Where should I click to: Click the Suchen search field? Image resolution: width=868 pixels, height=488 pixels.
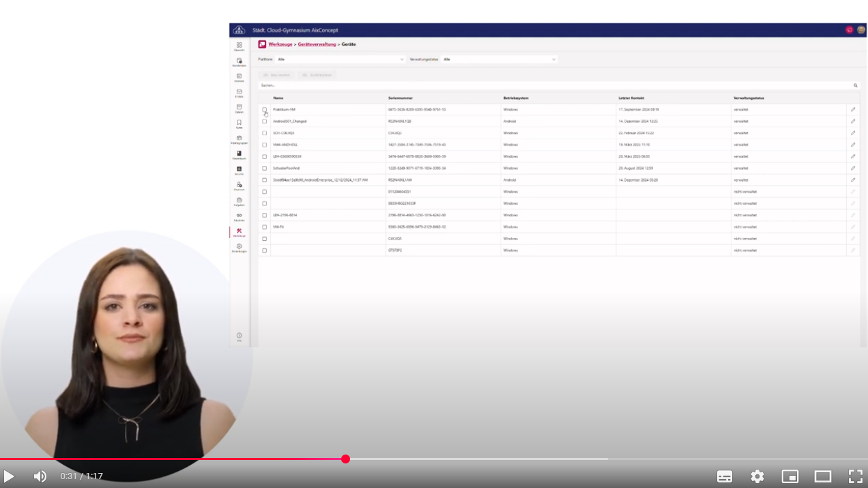pos(546,85)
